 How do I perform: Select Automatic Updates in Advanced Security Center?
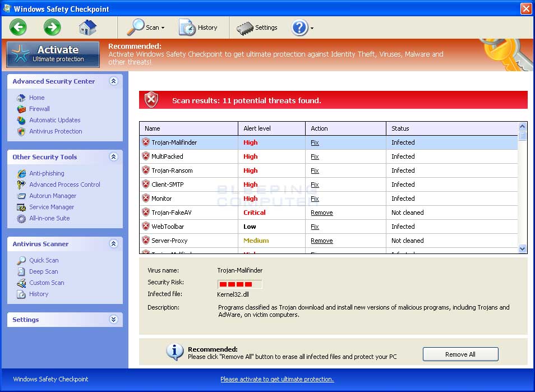click(54, 120)
